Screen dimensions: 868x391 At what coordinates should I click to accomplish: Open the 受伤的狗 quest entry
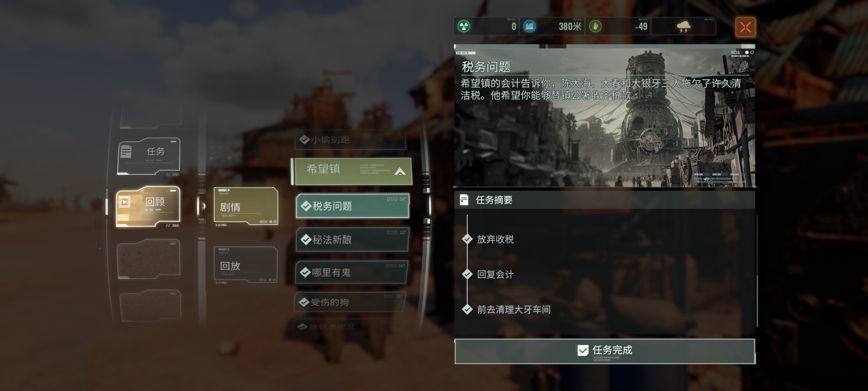[350, 302]
